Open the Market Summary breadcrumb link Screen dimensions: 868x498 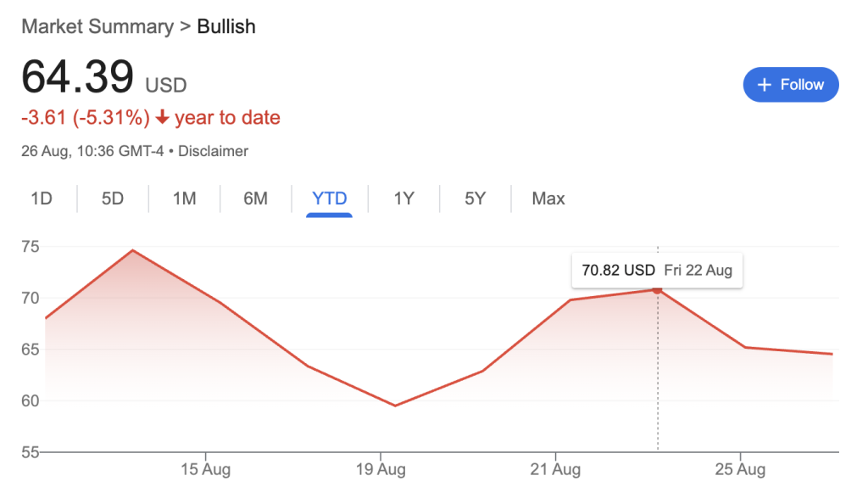coord(97,26)
